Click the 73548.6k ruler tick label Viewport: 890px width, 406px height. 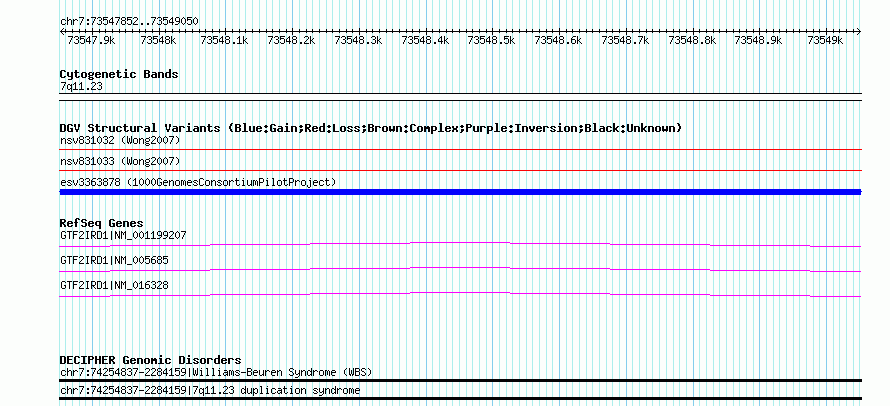pyautogui.click(x=559, y=40)
